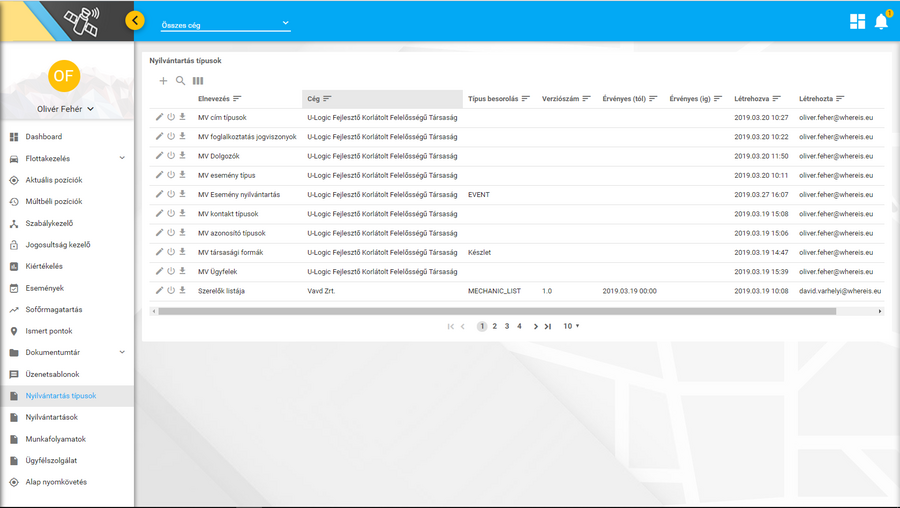900x508 pixels.
Task: Collapse the sidebar with yellow arrow button
Action: 136,21
